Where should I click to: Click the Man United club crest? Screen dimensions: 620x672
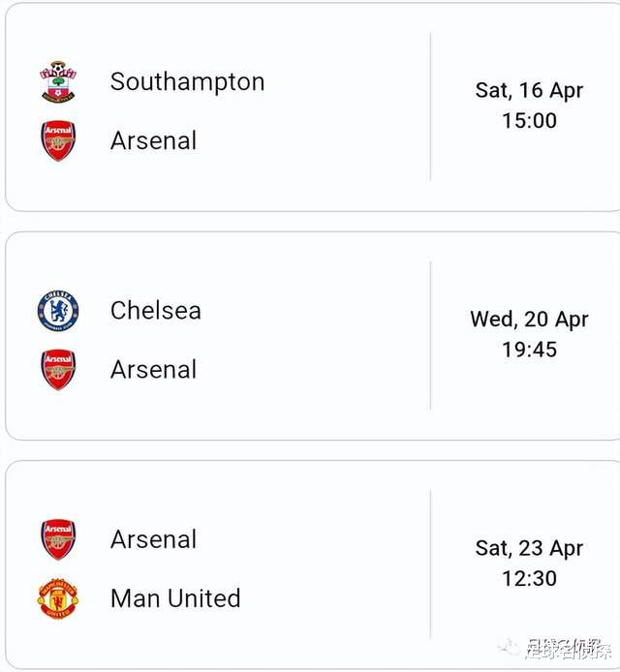(x=58, y=598)
